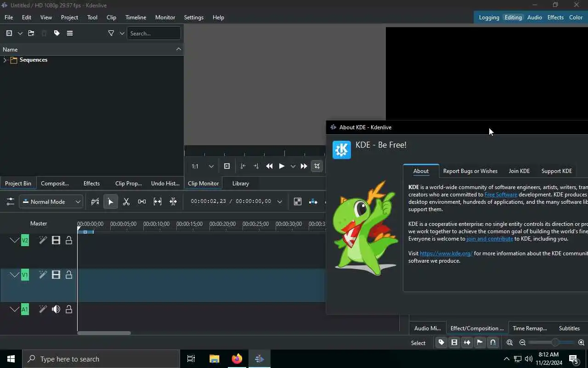Click the Master button above the tracks
Screen dimensions: 588x368
click(x=39, y=223)
